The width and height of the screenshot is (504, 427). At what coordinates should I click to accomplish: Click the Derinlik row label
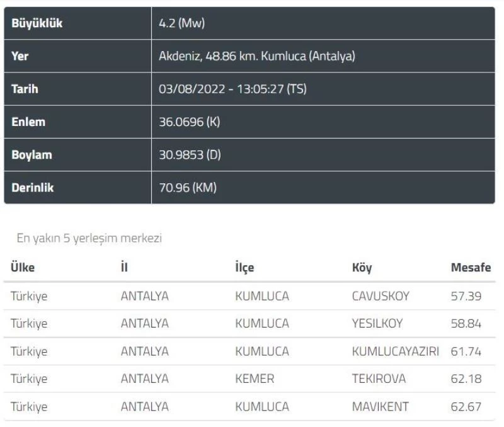[x=33, y=187]
